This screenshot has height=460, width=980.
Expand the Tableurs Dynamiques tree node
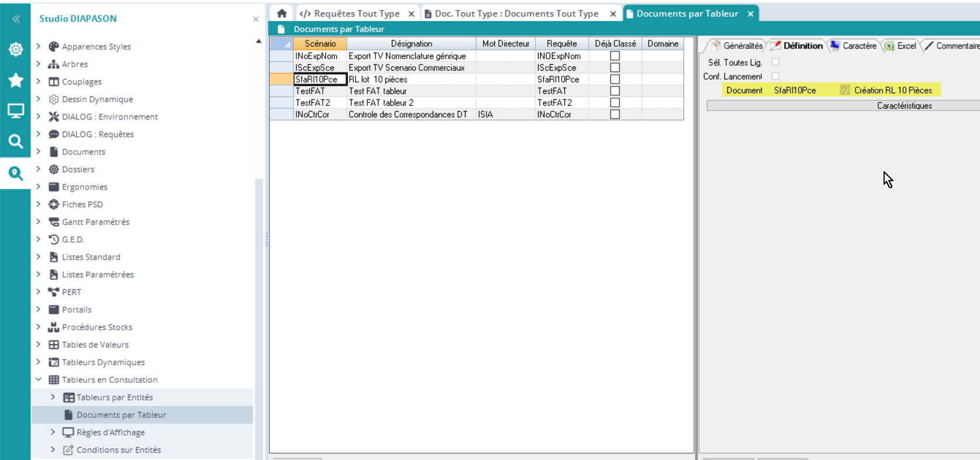coord(39,362)
